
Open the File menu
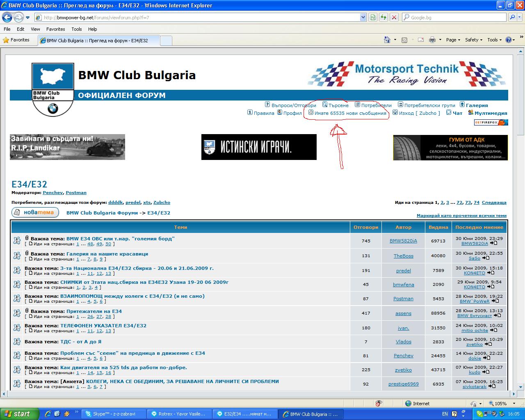7,29
